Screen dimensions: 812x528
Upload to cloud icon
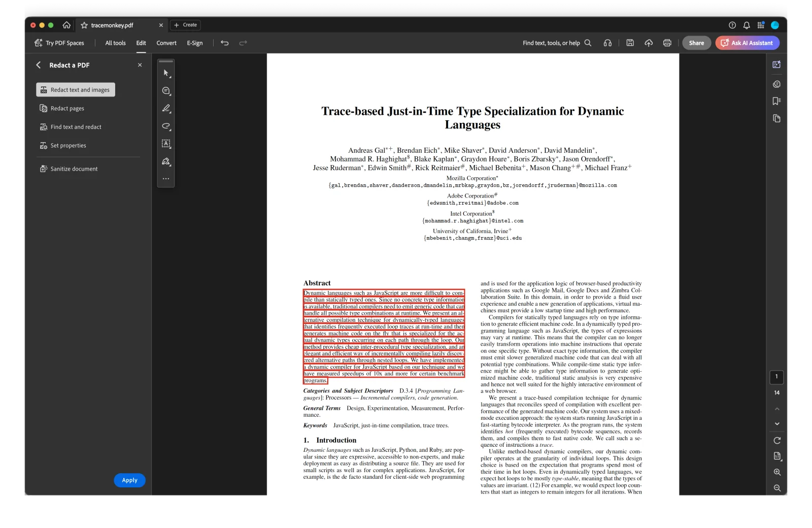649,43
